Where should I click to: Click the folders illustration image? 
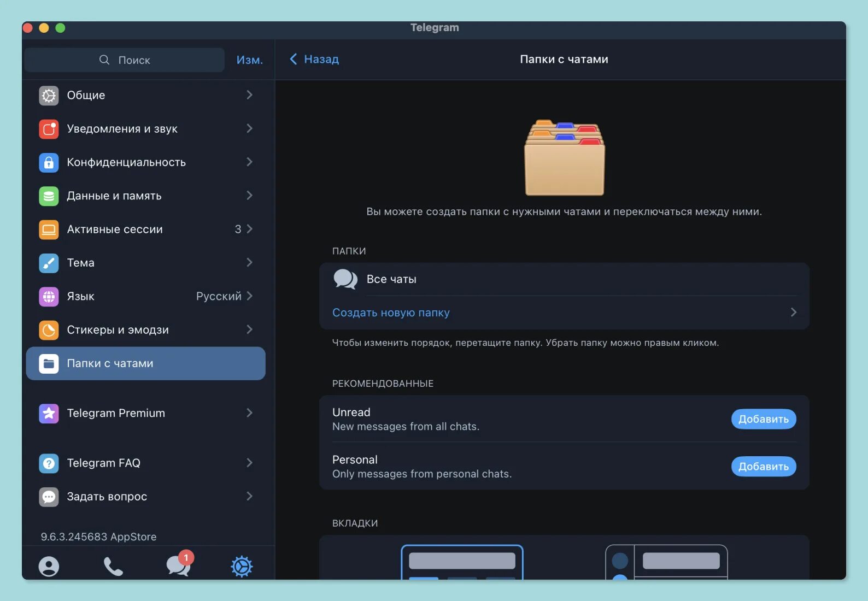click(565, 157)
